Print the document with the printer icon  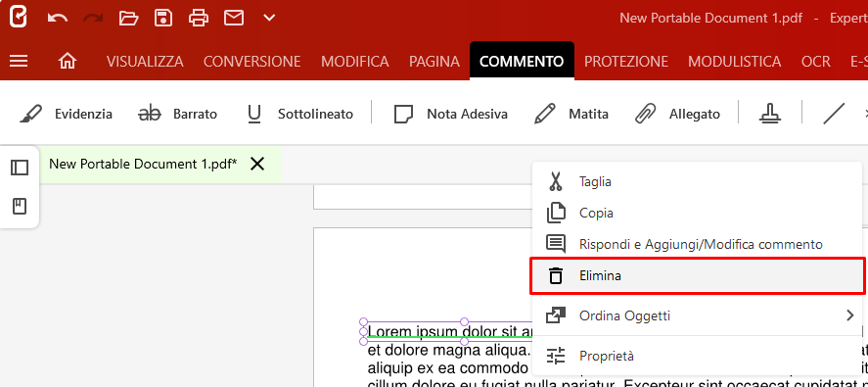click(199, 19)
